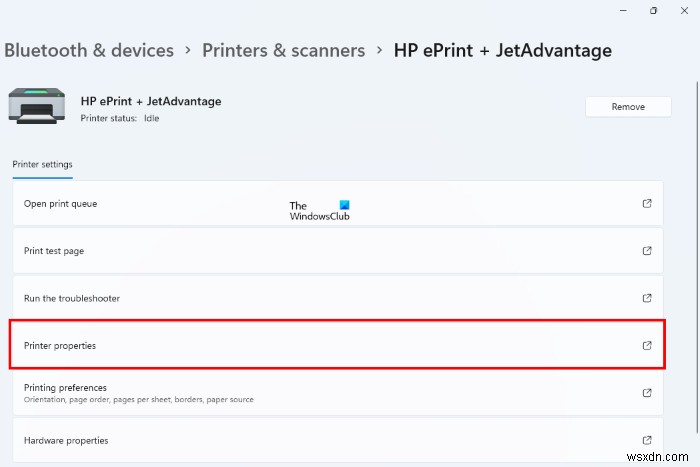700x467 pixels.
Task: Navigate to Printers & scanners breadcrumb
Action: tap(283, 50)
